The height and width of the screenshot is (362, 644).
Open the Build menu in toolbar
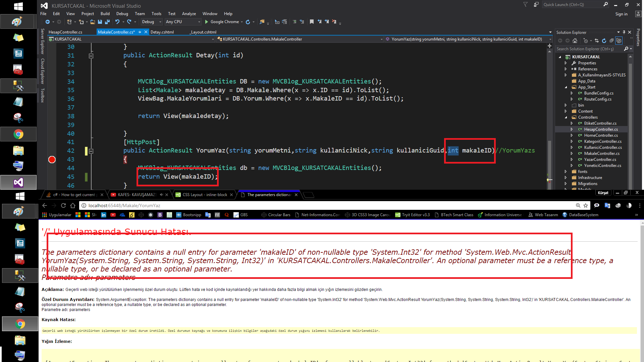pos(104,13)
